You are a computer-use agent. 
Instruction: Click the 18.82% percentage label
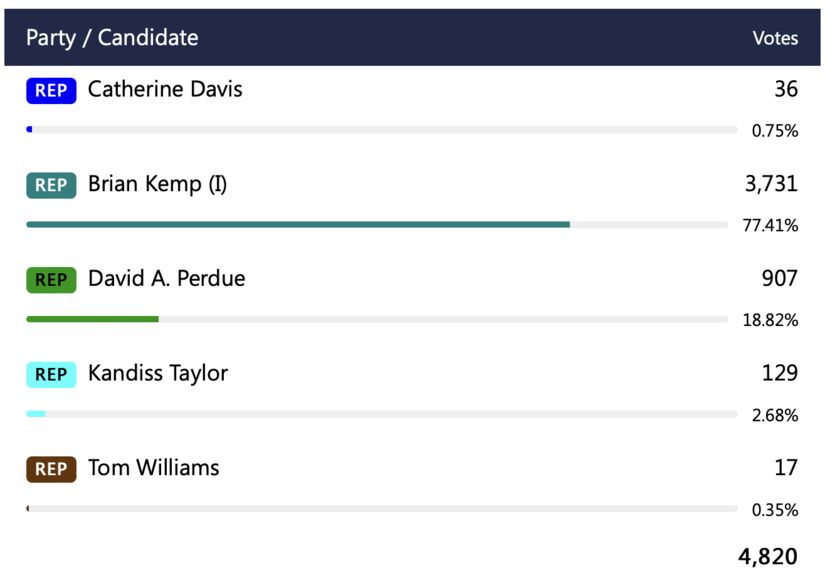tap(770, 321)
